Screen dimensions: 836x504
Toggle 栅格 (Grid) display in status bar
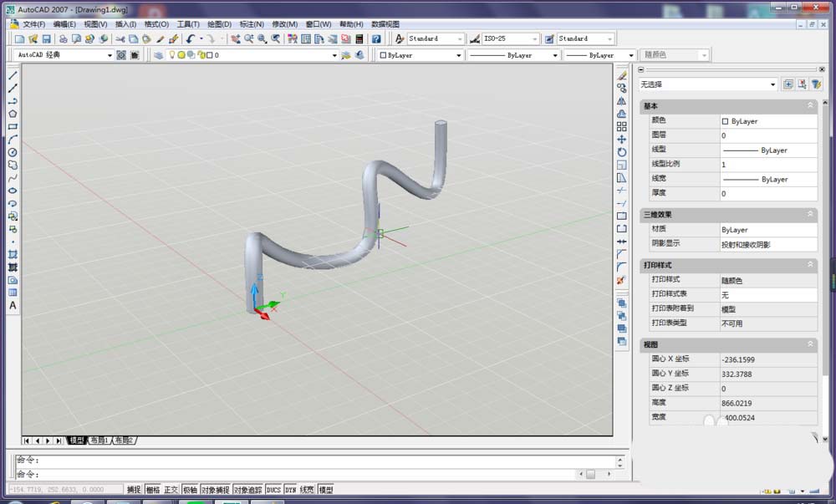(152, 490)
